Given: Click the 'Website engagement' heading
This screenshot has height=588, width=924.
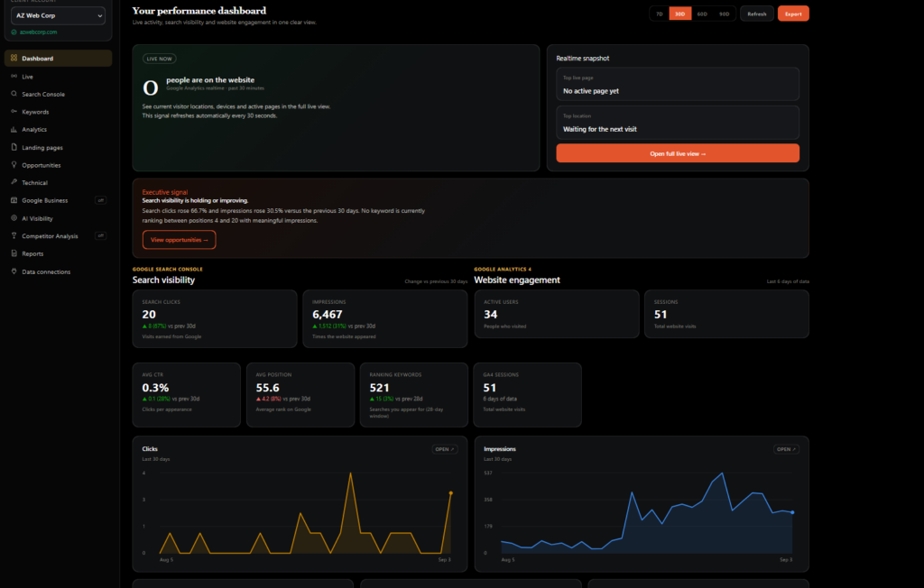Looking at the screenshot, I should [517, 280].
